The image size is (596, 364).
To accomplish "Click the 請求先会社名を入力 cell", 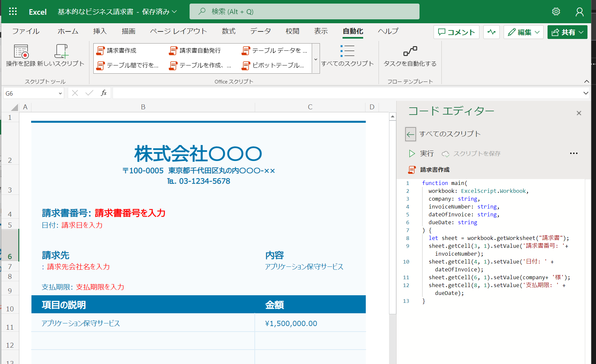I will pos(79,267).
